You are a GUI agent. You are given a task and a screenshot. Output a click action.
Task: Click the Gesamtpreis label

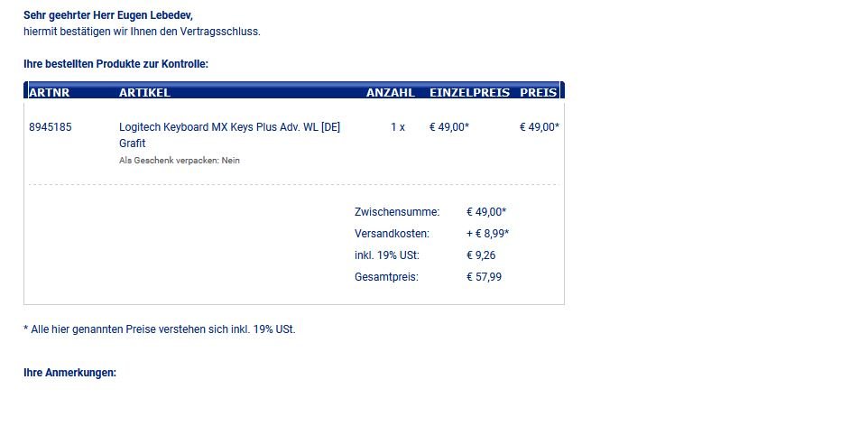[x=386, y=277]
